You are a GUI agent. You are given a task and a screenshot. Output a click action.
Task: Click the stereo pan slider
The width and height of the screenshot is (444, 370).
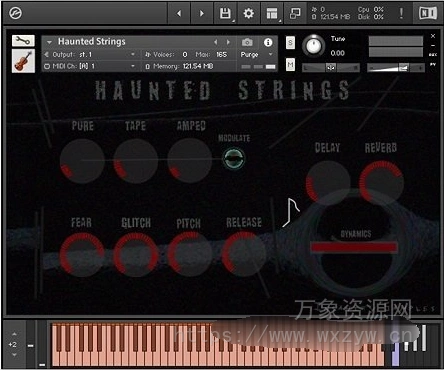pos(331,68)
